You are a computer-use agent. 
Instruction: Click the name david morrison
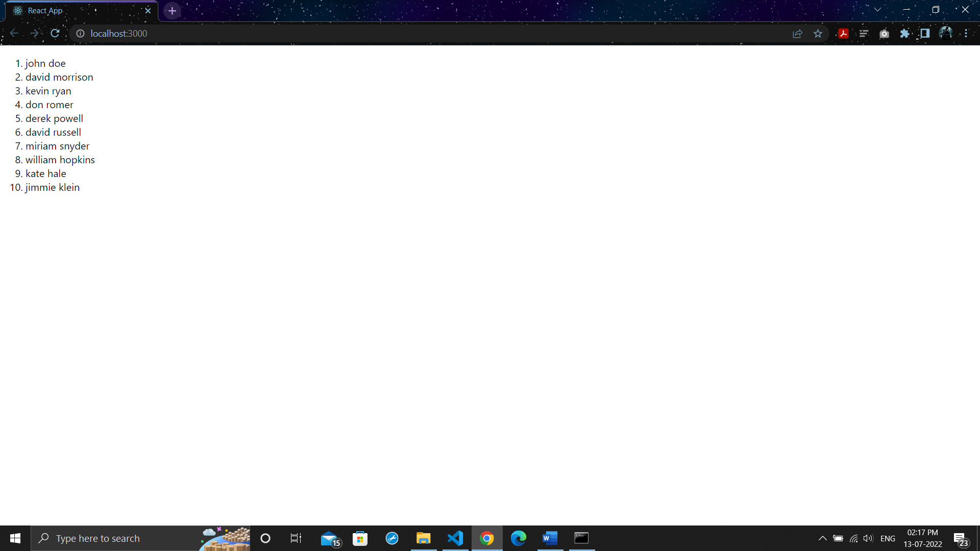coord(59,77)
